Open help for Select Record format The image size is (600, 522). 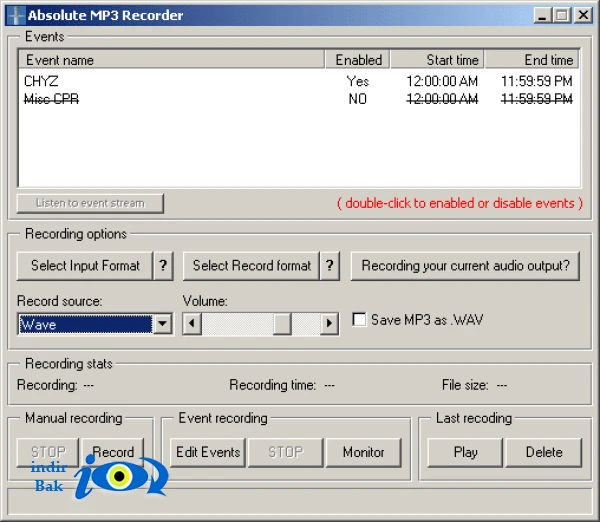[329, 266]
